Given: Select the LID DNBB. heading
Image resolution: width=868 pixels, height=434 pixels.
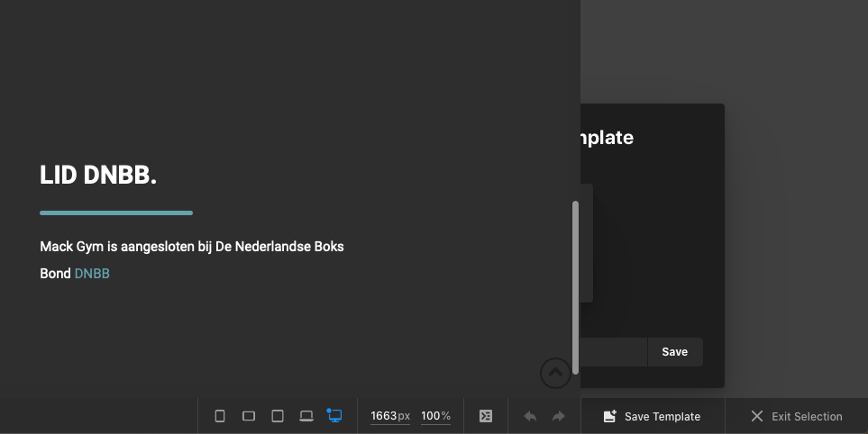Looking at the screenshot, I should [98, 176].
